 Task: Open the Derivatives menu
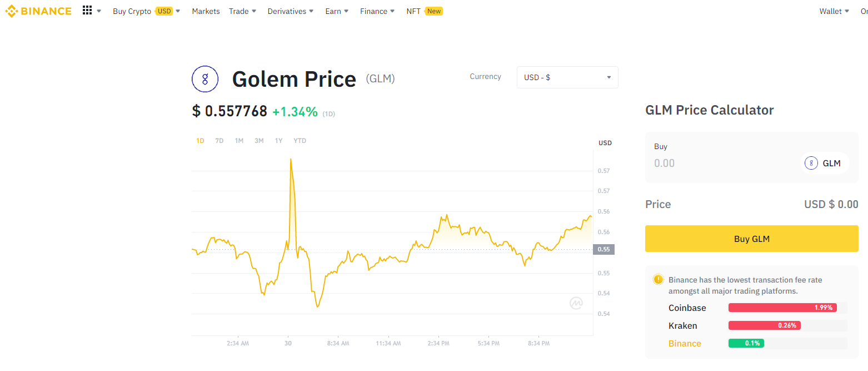pyautogui.click(x=290, y=11)
